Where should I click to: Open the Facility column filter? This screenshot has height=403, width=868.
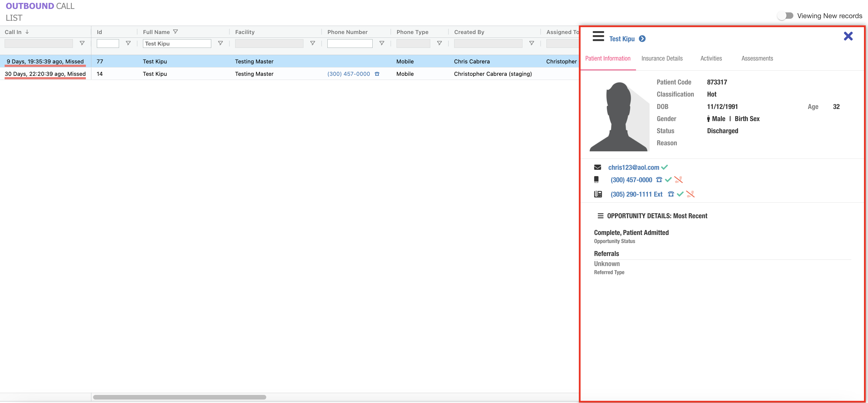(x=312, y=43)
